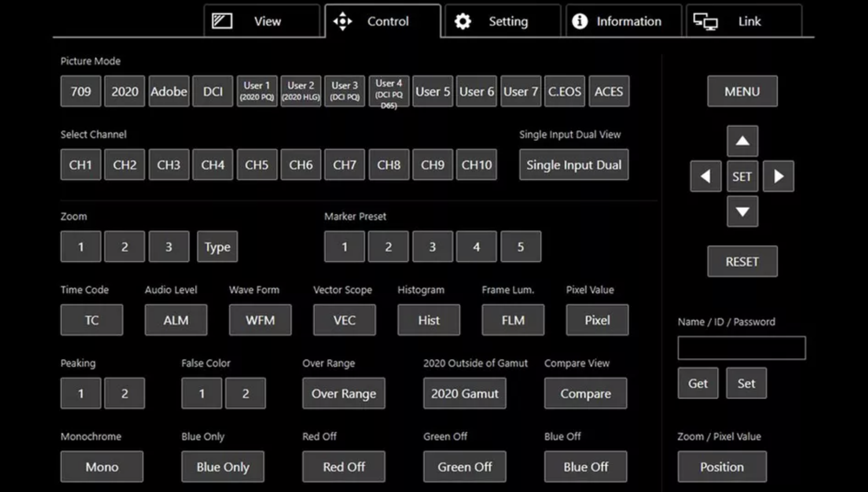Click the zoom Type button
The height and width of the screenshot is (492, 868).
217,247
